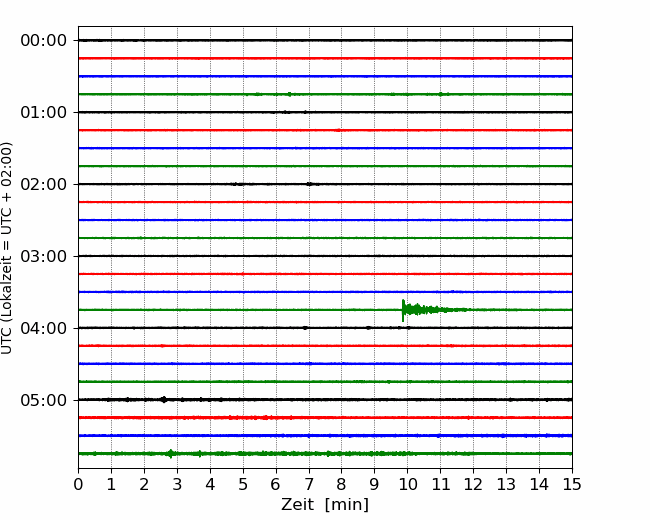Click the x-axis tick label 13
Viewport: 650px width, 520px height.
pyautogui.click(x=507, y=484)
